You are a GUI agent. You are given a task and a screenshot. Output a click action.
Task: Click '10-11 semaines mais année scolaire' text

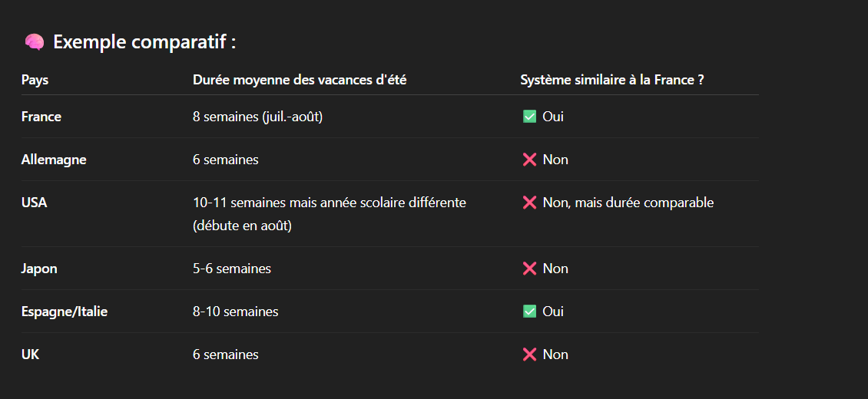tap(290, 203)
